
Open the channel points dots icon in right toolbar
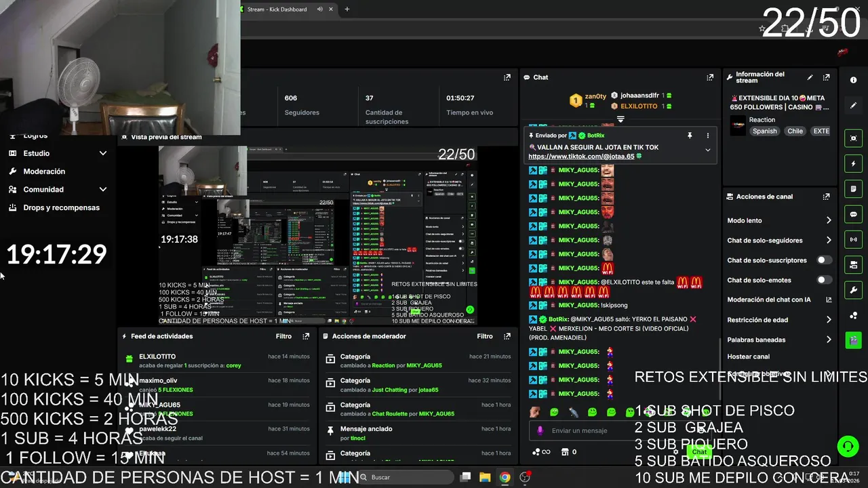coord(853,315)
